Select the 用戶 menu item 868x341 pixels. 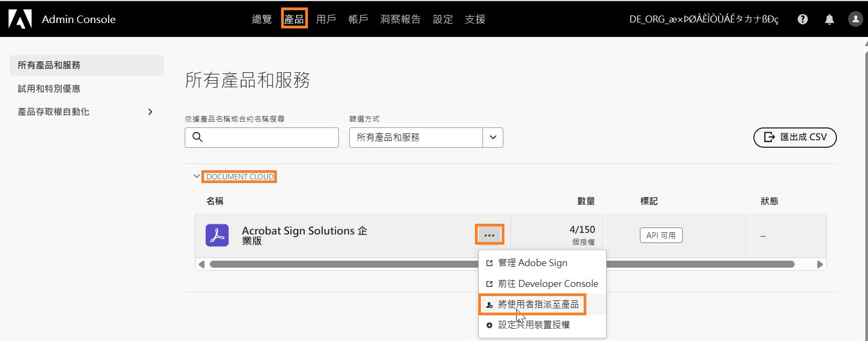click(326, 19)
